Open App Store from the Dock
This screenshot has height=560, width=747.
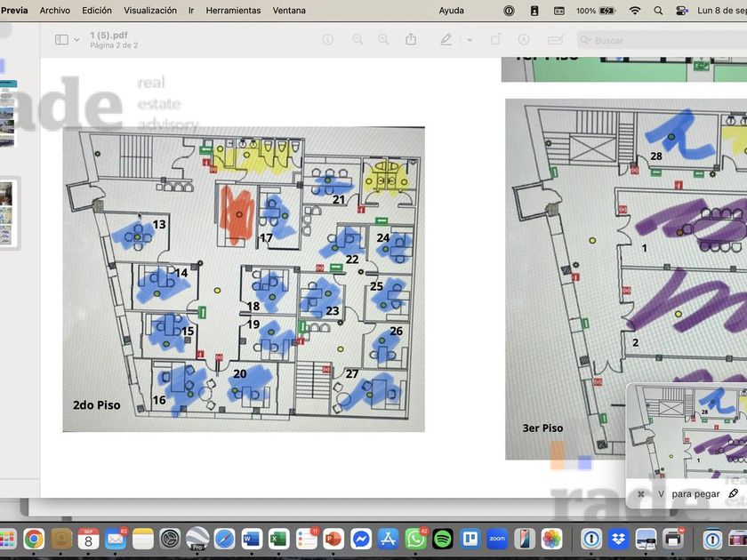click(x=389, y=540)
